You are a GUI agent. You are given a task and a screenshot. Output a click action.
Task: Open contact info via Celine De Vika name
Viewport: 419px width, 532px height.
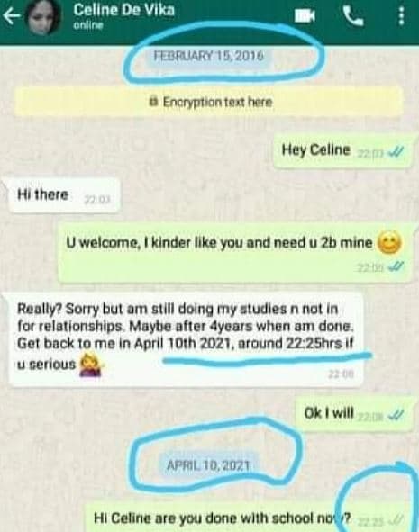click(123, 9)
